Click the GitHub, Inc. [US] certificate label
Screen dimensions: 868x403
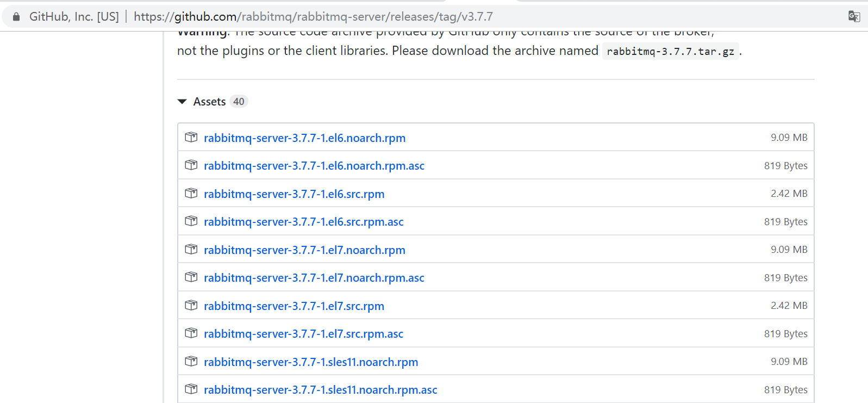point(74,17)
